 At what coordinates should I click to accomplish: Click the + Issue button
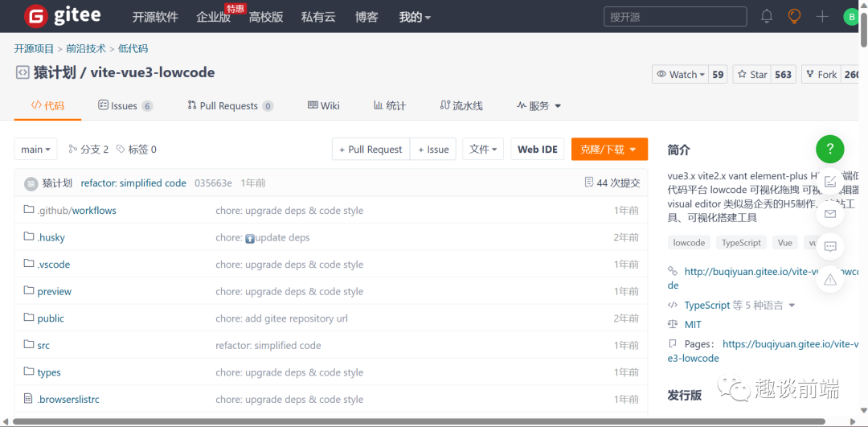pos(433,149)
